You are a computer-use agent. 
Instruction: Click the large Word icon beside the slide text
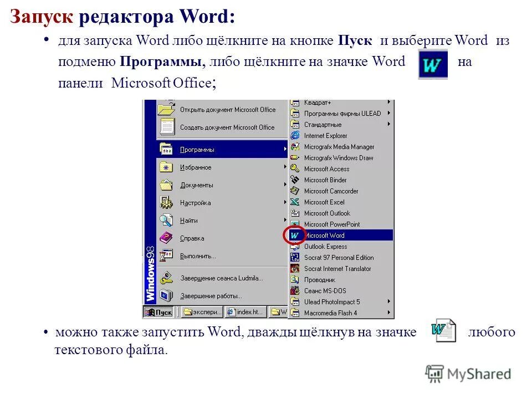pyautogui.click(x=433, y=64)
